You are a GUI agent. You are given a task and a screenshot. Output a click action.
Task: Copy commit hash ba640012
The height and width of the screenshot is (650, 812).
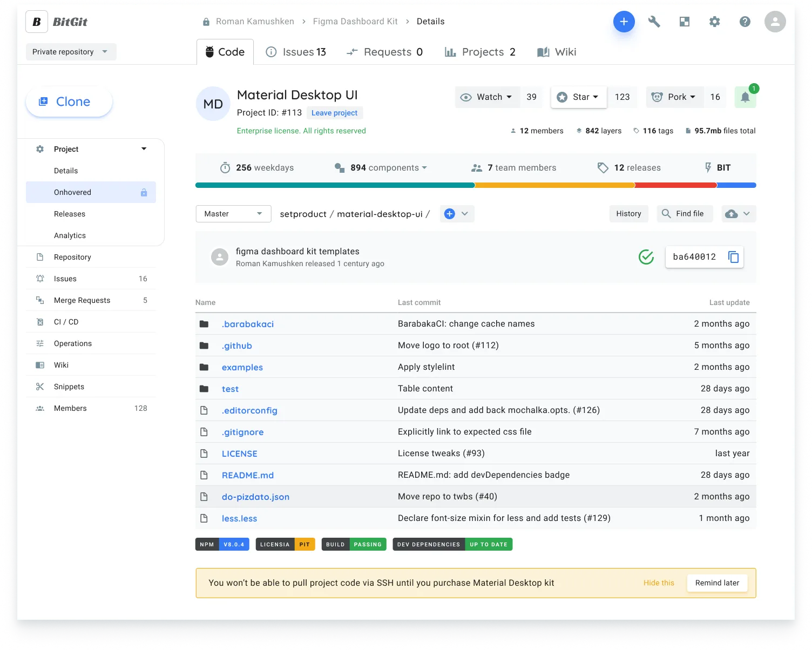coord(733,257)
